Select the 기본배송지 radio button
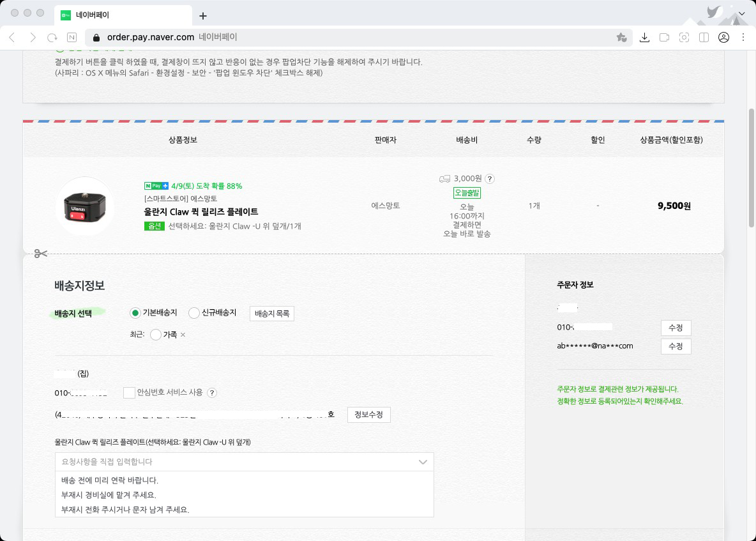This screenshot has height=541, width=756. coord(135,313)
